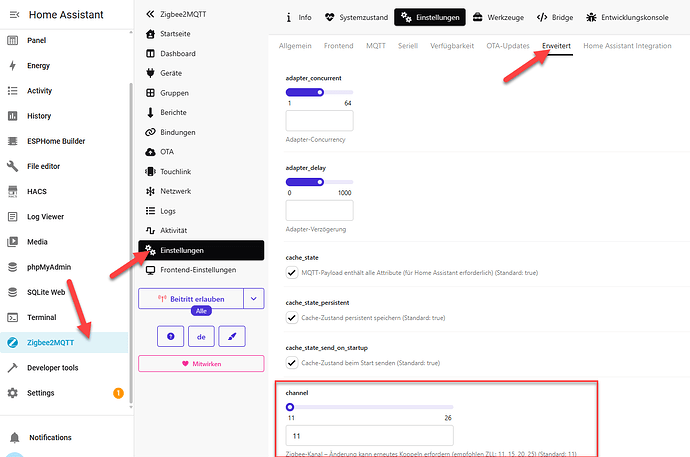Open the Touchlink vibrate icon
690x457 pixels.
coord(150,172)
